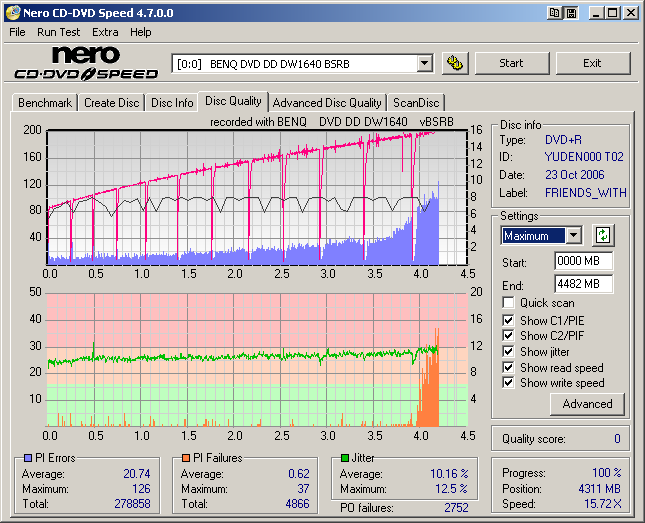
Task: Click PI Errors total 278858
Action: pyautogui.click(x=132, y=504)
